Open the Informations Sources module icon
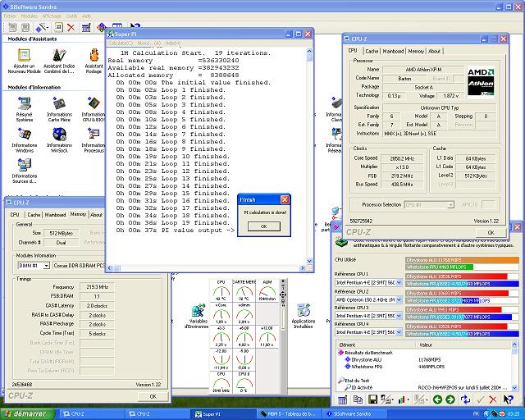The image size is (525, 420). point(25,165)
